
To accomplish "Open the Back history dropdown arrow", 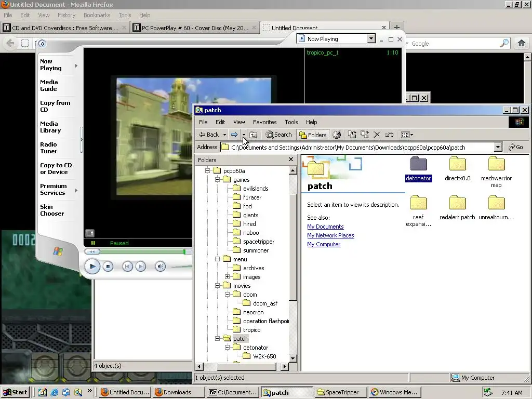I will [x=224, y=135].
